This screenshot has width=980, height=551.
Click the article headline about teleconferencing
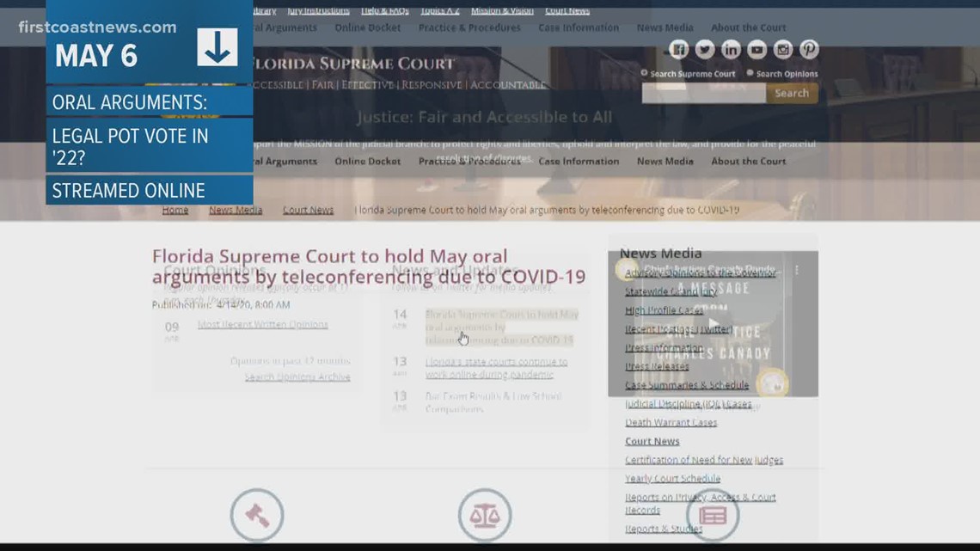tap(369, 266)
